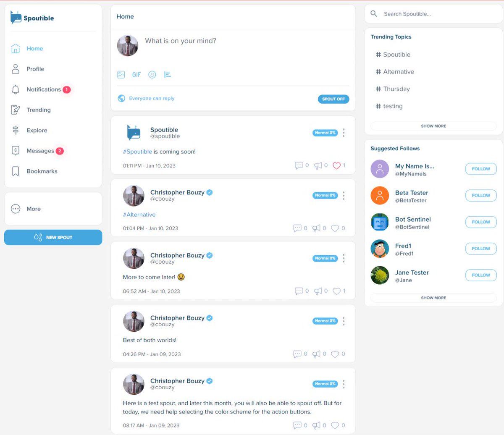Unlike the '#Spoutible is coming soon!' spout
Viewport: 504px width, 435px height.
[x=336, y=165]
